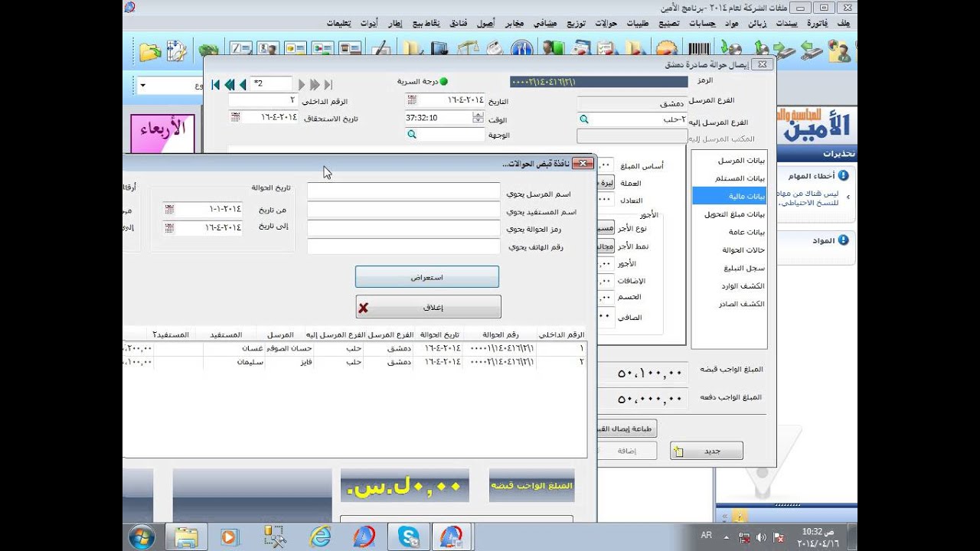This screenshot has height=551, width=980.
Task: Go to last record in receipt navigator
Action: [328, 84]
